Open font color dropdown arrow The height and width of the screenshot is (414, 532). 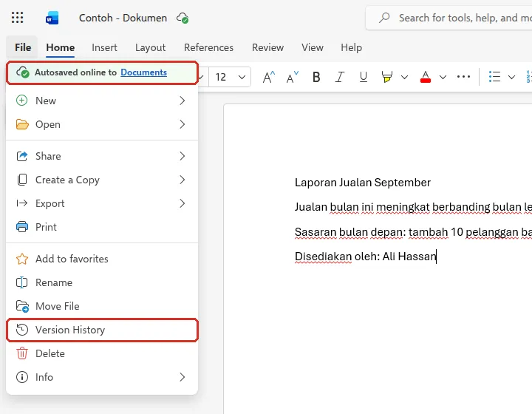click(x=443, y=78)
